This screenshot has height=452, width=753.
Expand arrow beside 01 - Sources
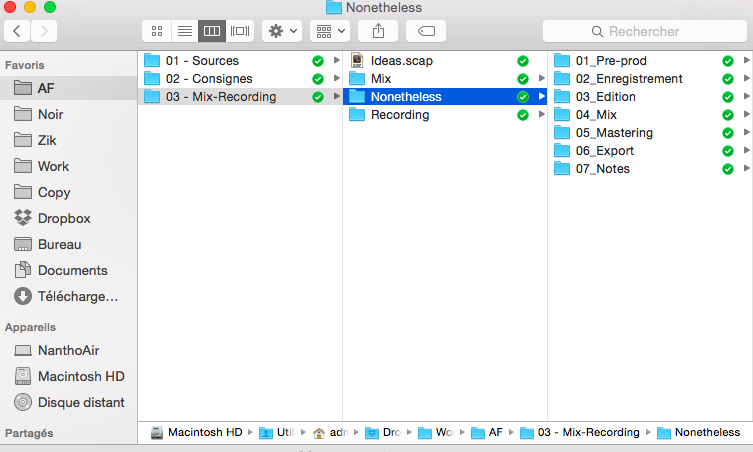[x=337, y=61]
